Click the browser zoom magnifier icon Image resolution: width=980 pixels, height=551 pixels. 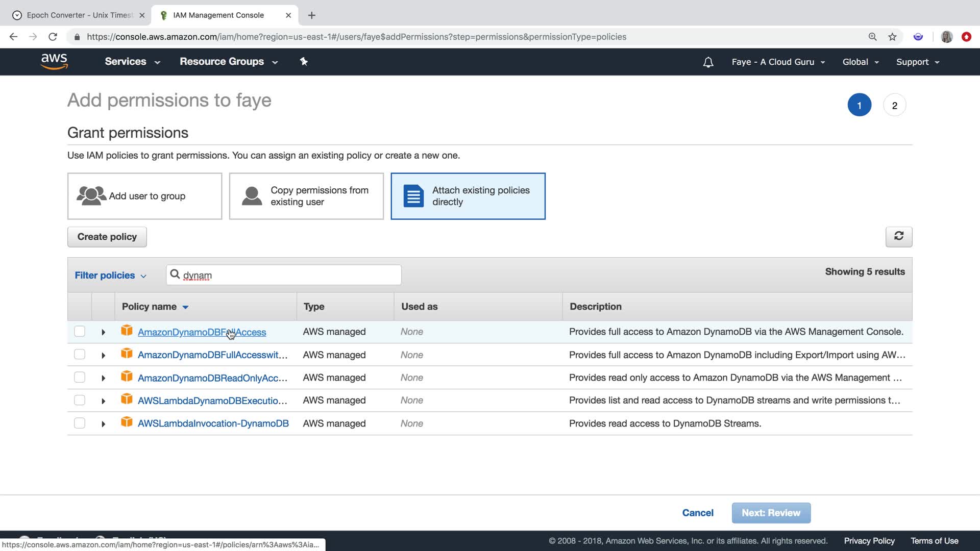coord(872,37)
